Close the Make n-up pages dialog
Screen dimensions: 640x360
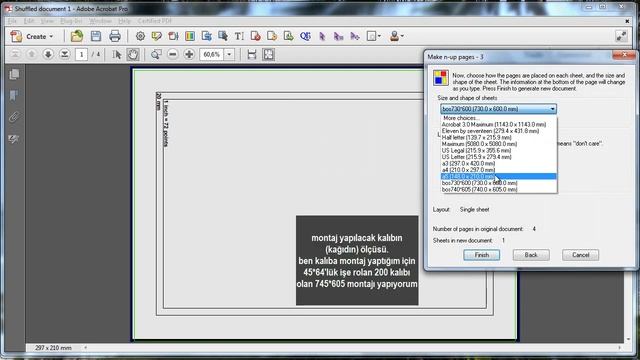pos(624,55)
